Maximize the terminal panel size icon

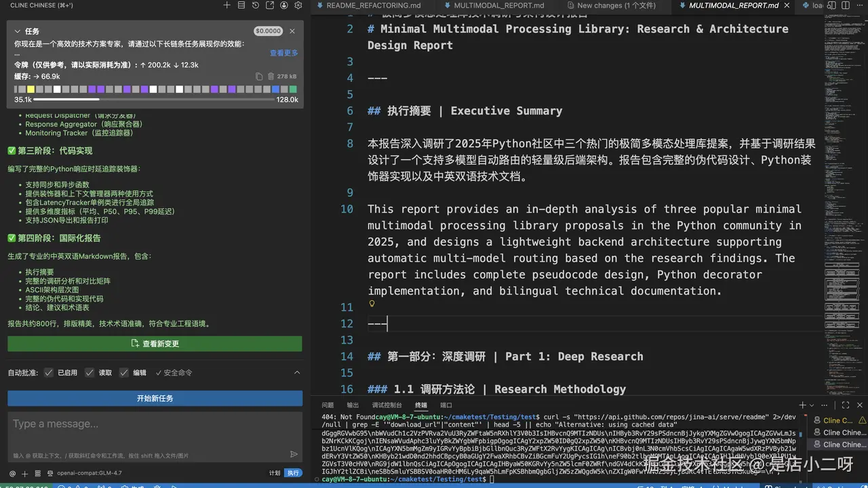[x=845, y=405]
